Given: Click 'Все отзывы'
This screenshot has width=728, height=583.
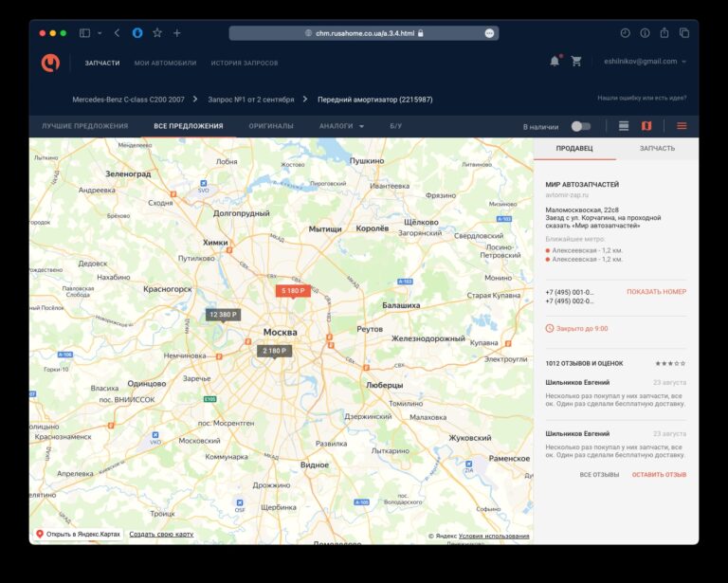Looking at the screenshot, I should 599,475.
